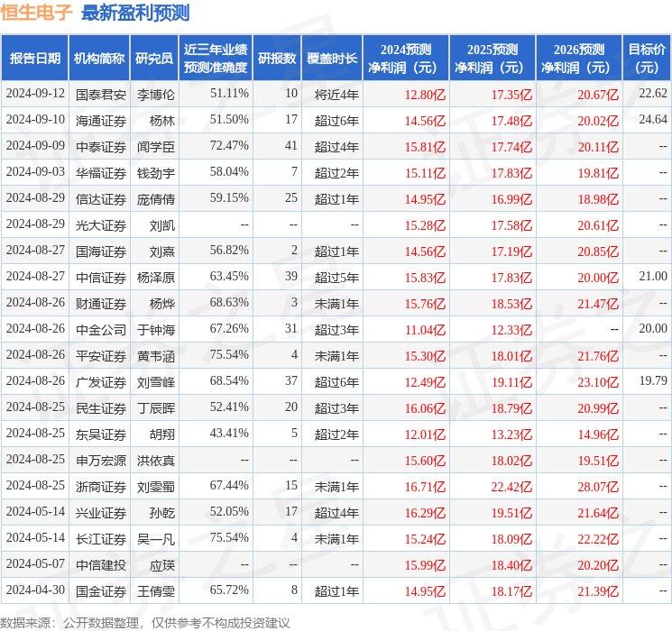Click researcher name 于钟海

pos(156,329)
